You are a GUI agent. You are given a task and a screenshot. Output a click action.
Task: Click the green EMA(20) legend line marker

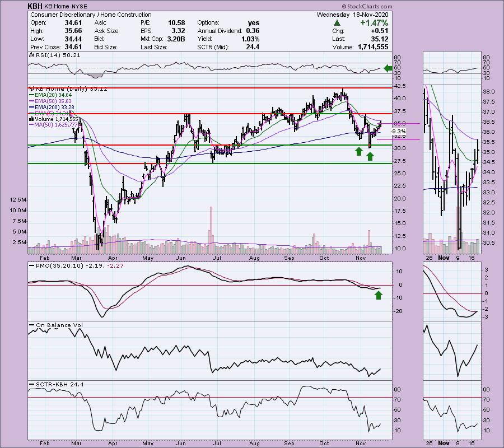tap(32, 95)
